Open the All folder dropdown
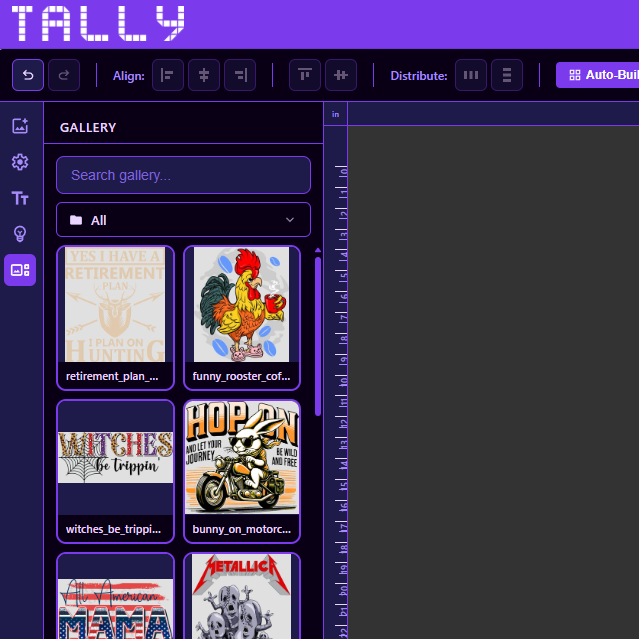Image resolution: width=639 pixels, height=639 pixels. coord(183,220)
